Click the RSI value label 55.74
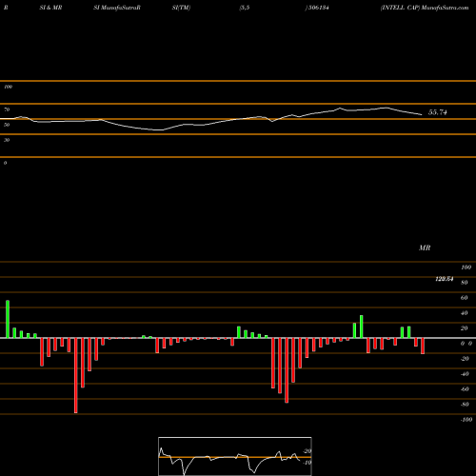The width and height of the screenshot is (476, 476). [438, 112]
